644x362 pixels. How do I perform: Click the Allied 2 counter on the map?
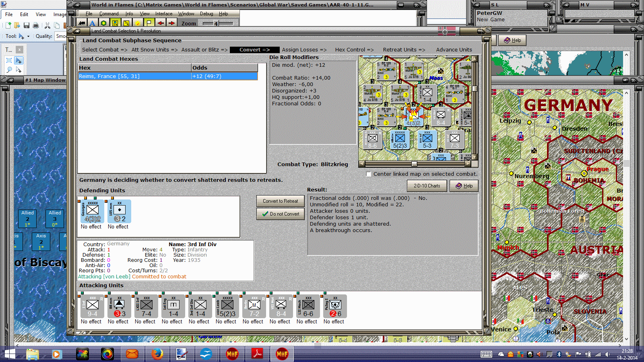pos(27,218)
